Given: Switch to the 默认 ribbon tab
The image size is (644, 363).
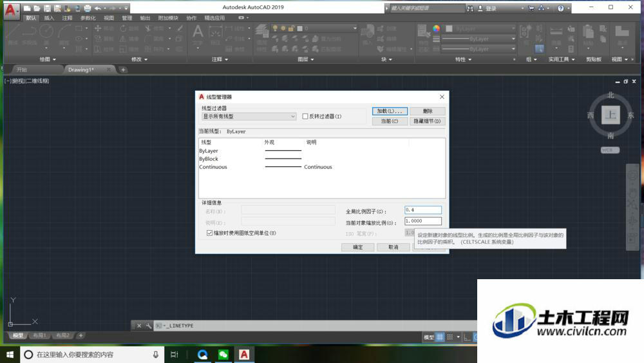Looking at the screenshot, I should [31, 18].
